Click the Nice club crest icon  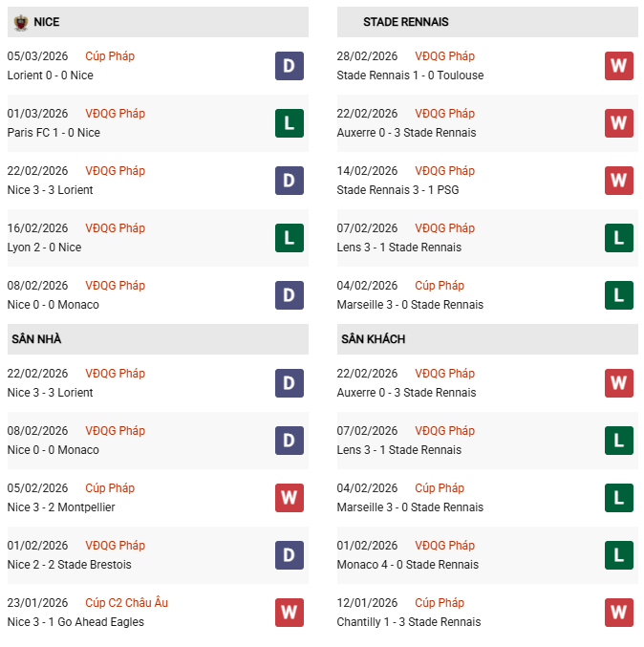pyautogui.click(x=20, y=22)
